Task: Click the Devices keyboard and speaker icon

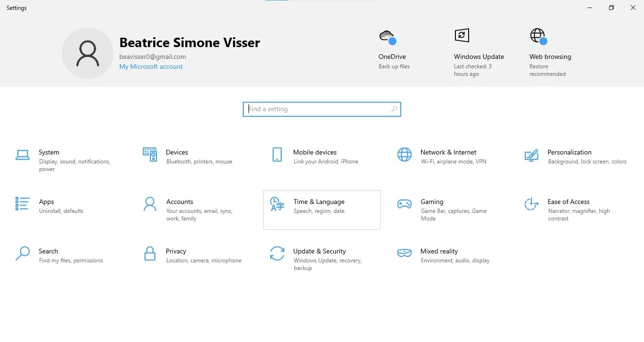Action: [x=150, y=154]
